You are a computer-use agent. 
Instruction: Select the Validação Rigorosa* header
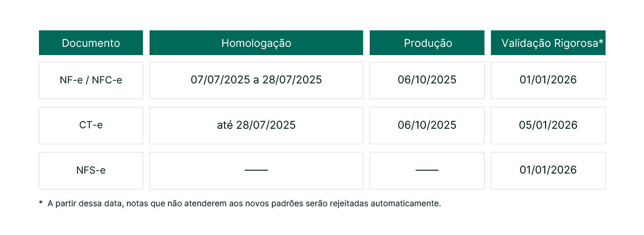coord(548,43)
